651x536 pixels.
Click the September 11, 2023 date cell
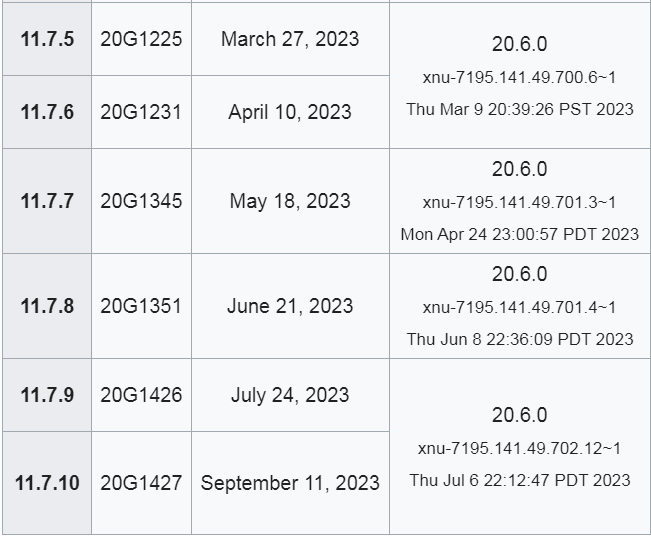click(290, 483)
